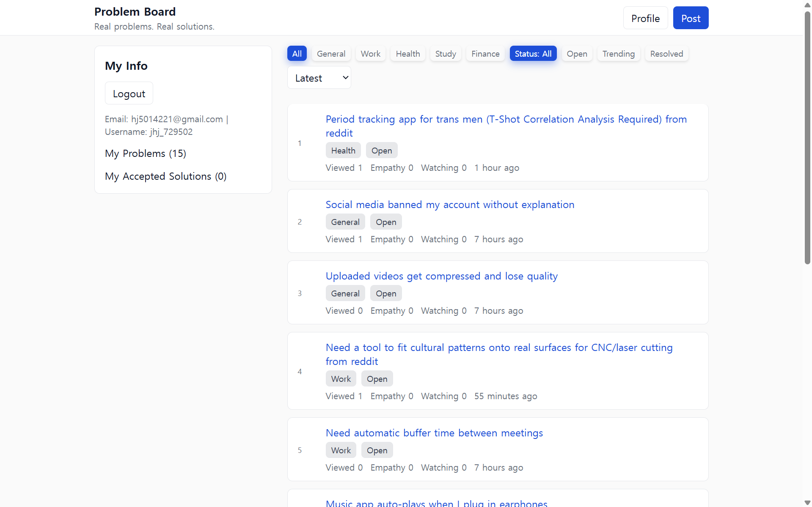Switch to the Finance category filter
Image resolution: width=812 pixels, height=507 pixels.
(x=485, y=54)
